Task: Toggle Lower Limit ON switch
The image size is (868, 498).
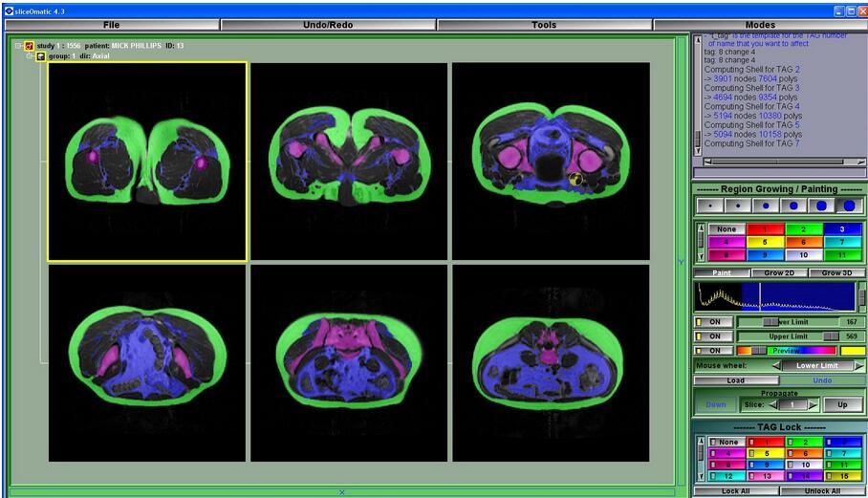Action: [713, 322]
